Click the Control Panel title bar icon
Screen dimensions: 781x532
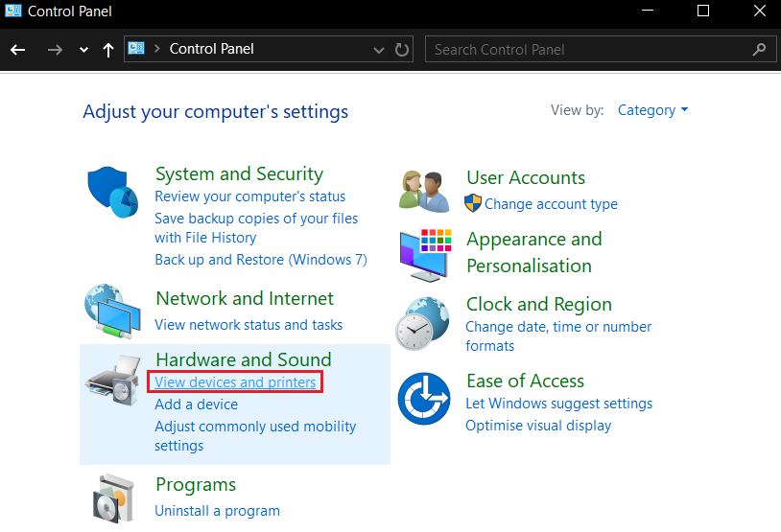(x=12, y=11)
